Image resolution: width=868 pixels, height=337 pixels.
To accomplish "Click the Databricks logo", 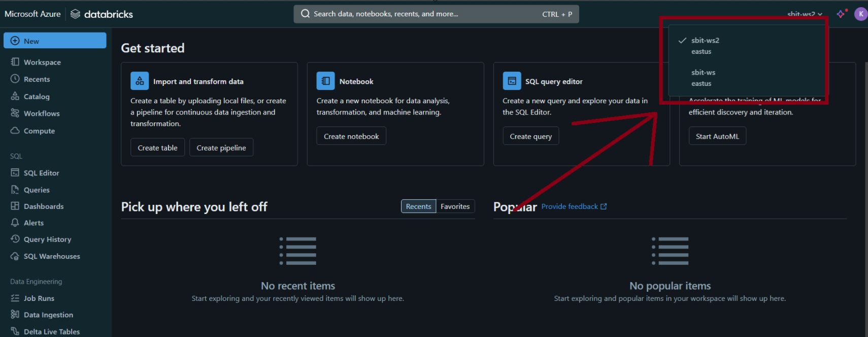I will tap(102, 14).
